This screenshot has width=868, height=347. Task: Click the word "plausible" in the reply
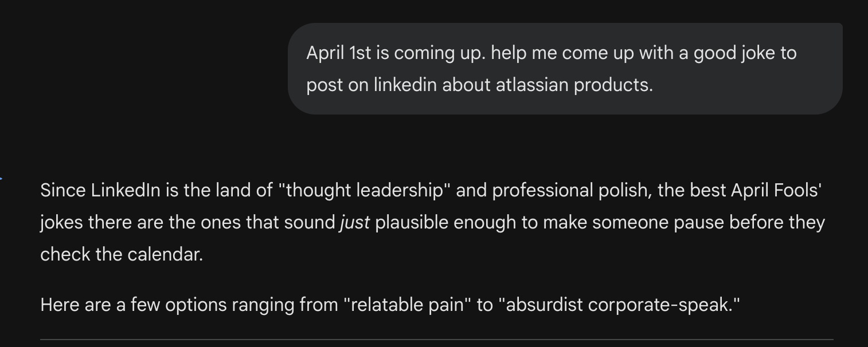[412, 222]
